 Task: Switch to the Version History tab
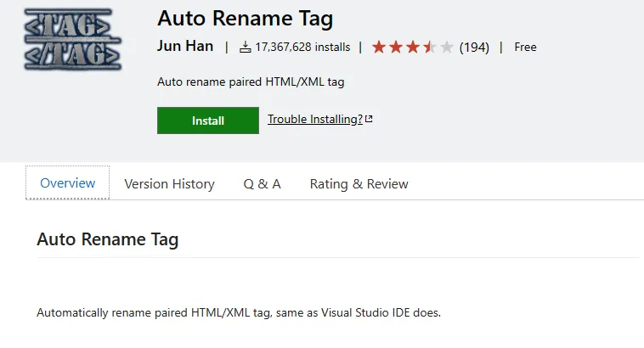[169, 184]
